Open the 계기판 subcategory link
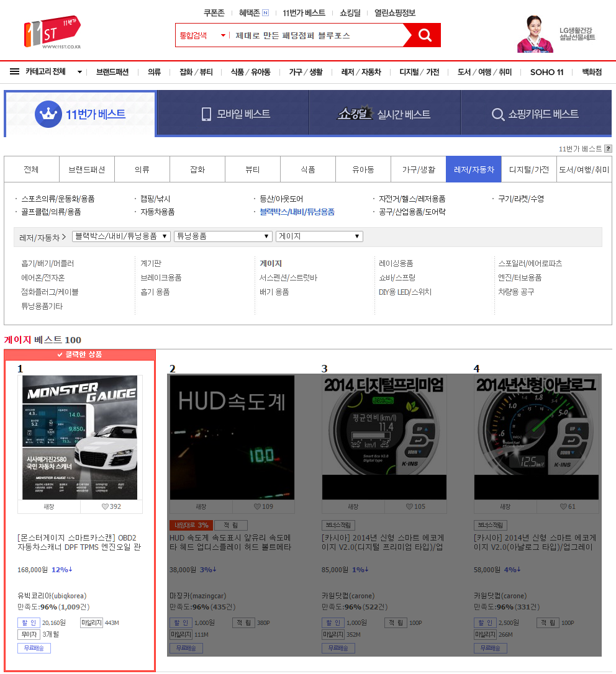 pyautogui.click(x=151, y=263)
